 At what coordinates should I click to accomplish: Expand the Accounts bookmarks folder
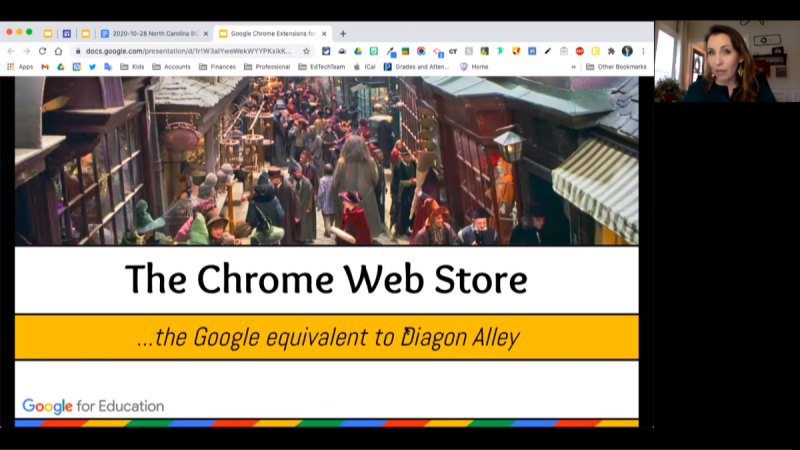171,67
